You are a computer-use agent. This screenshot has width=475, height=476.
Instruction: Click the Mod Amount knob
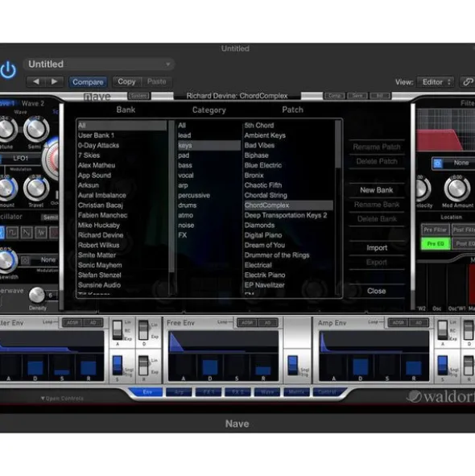[456, 188]
